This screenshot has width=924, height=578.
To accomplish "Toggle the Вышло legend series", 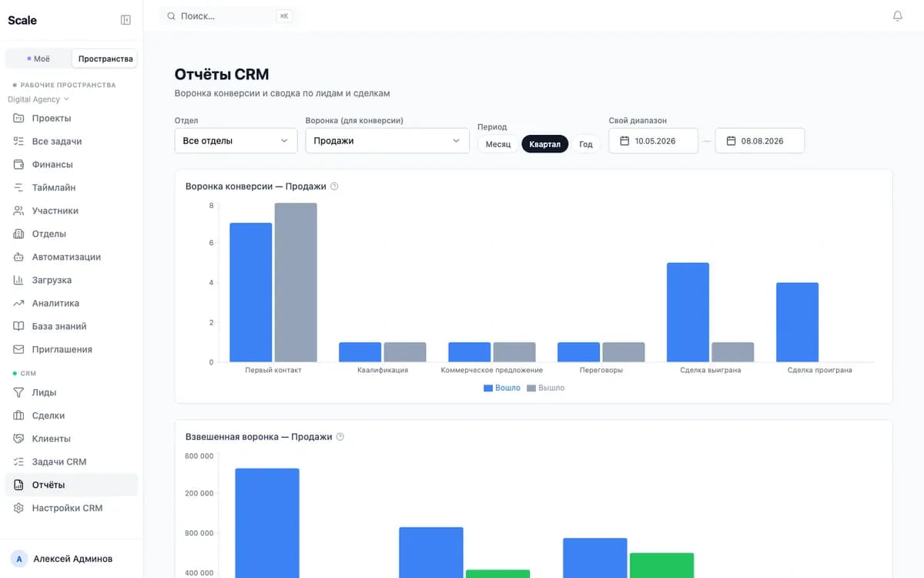I will [x=546, y=388].
